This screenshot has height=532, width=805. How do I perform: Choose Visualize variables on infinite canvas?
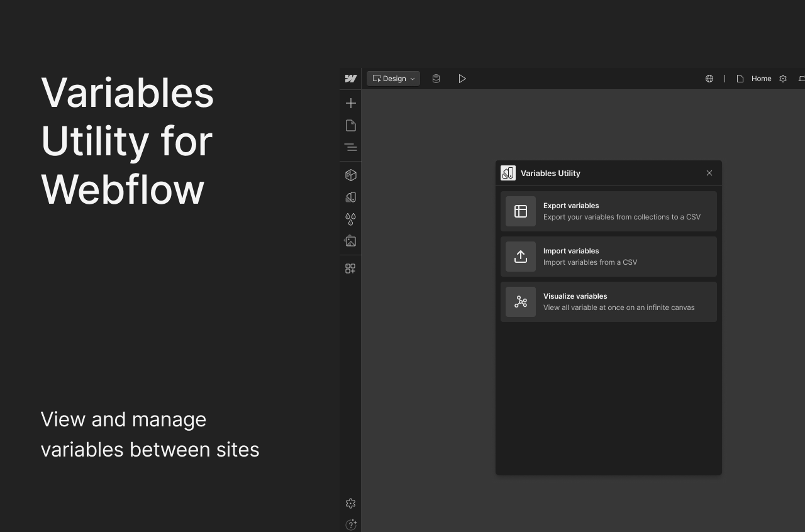(608, 302)
